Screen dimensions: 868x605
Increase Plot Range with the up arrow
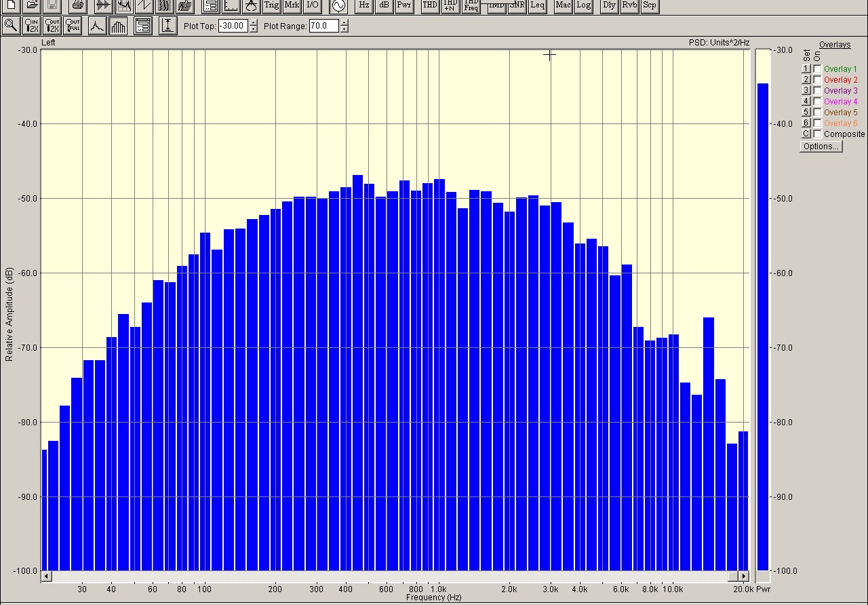[x=344, y=23]
